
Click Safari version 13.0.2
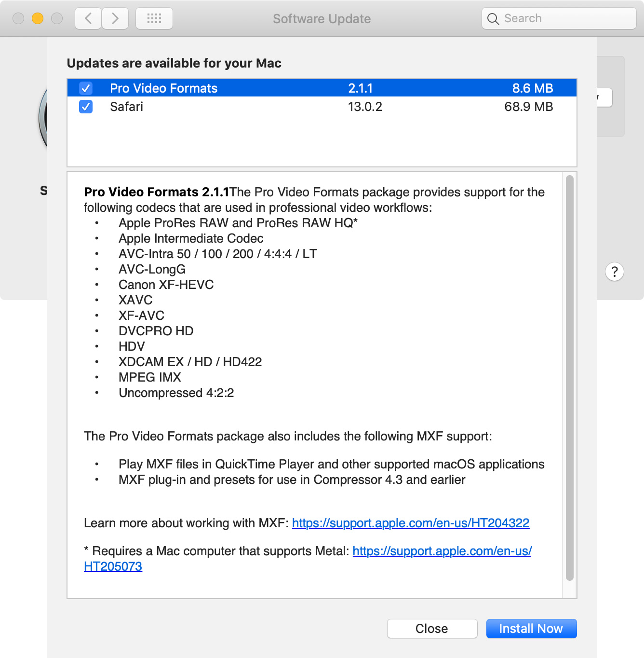[x=365, y=107]
